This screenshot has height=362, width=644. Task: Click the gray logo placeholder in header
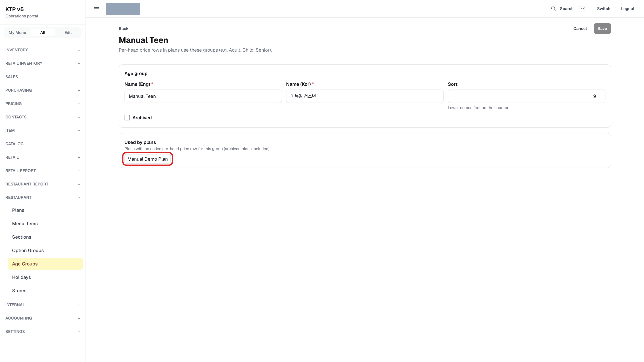(123, 9)
